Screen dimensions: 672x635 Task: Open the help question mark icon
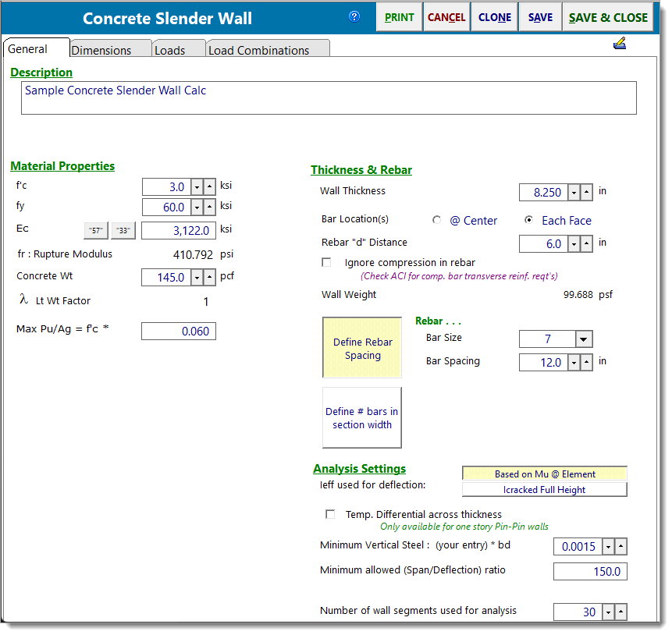tap(354, 16)
